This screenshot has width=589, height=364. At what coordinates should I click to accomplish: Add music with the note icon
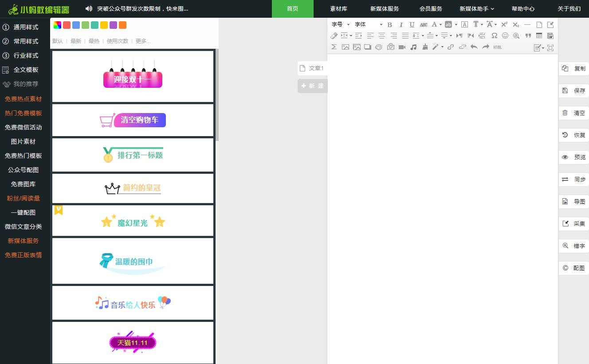tap(413, 47)
